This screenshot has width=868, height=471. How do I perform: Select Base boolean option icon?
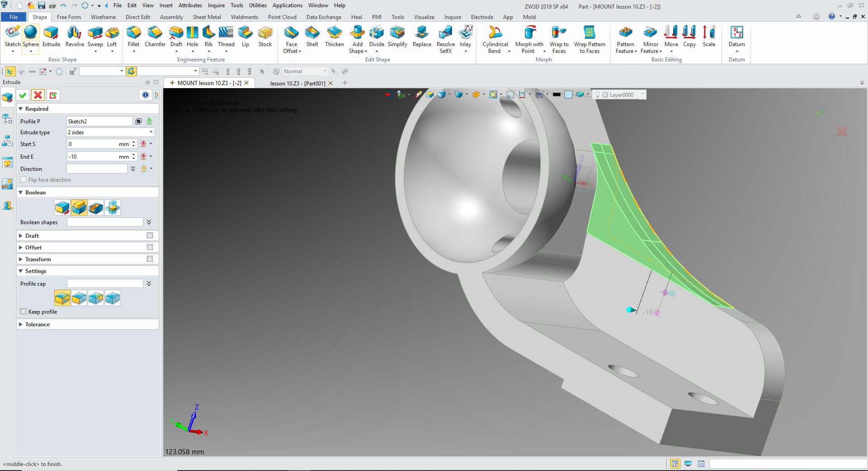tap(62, 207)
